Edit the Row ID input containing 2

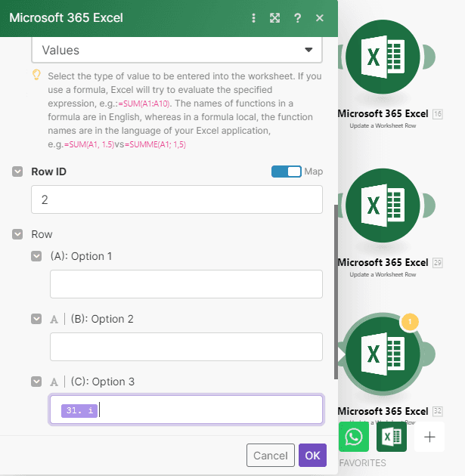click(x=177, y=199)
